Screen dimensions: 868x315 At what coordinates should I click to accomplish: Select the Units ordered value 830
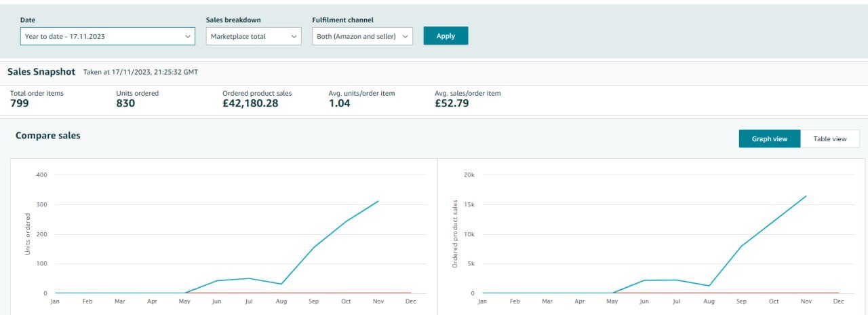point(125,104)
